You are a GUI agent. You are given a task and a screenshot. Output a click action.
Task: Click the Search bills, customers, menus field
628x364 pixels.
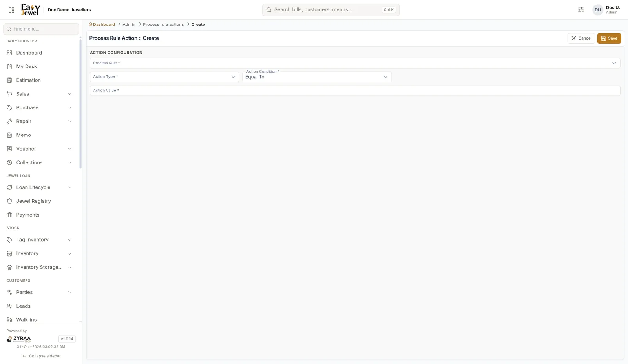click(x=331, y=10)
